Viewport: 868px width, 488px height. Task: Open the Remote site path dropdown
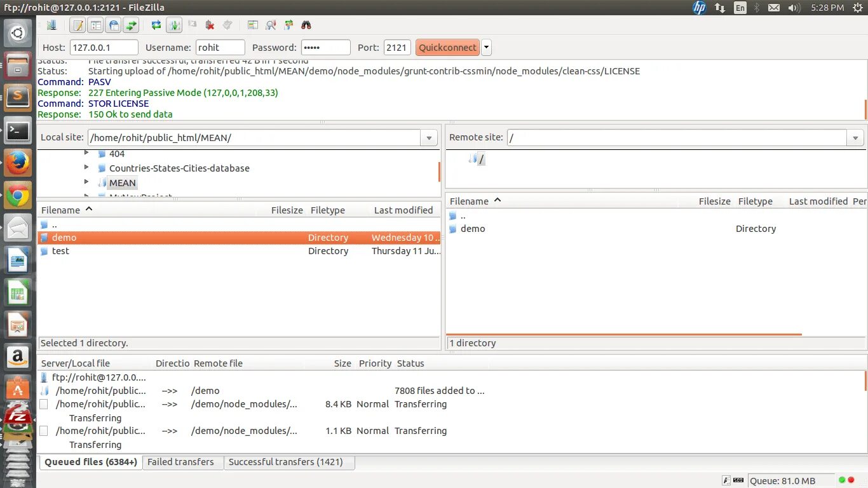tap(855, 138)
